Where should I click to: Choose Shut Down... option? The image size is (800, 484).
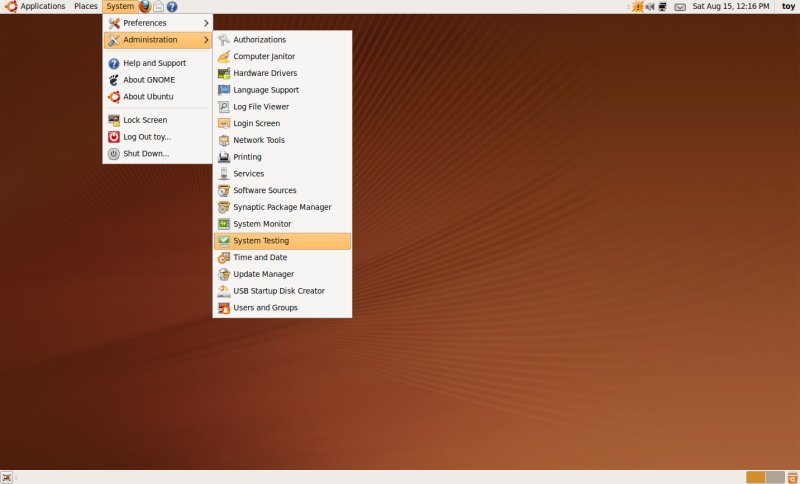click(x=158, y=154)
